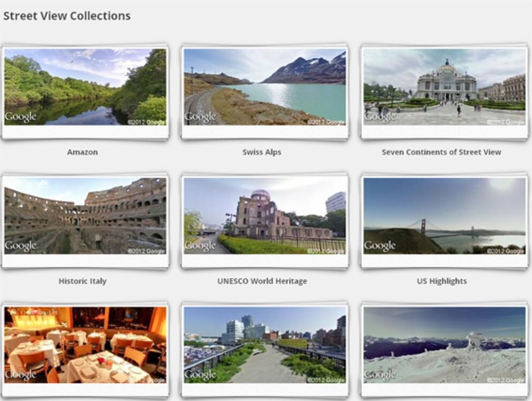The height and width of the screenshot is (401, 532).
Task: Open the Colosseum image for Historic Italy
Action: coord(85,215)
